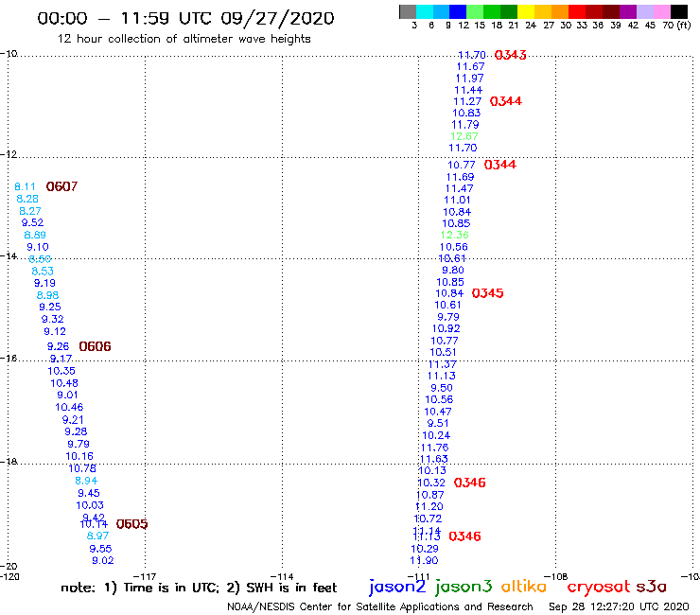Image resolution: width=700 pixels, height=615 pixels.
Task: Click the 10.24 wave height
Action: coord(436,435)
